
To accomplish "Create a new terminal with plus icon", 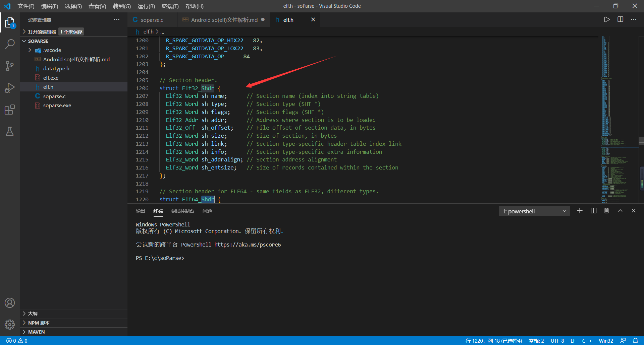I will (x=580, y=211).
